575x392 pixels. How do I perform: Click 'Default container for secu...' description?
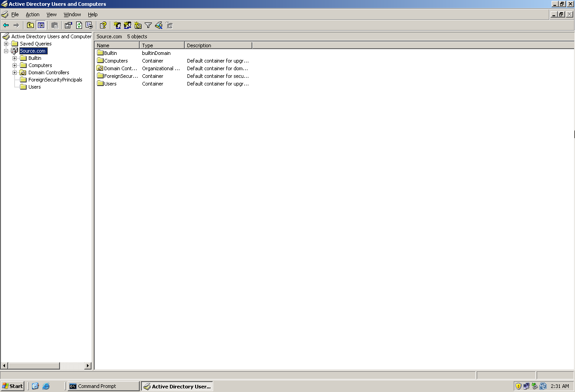(218, 76)
